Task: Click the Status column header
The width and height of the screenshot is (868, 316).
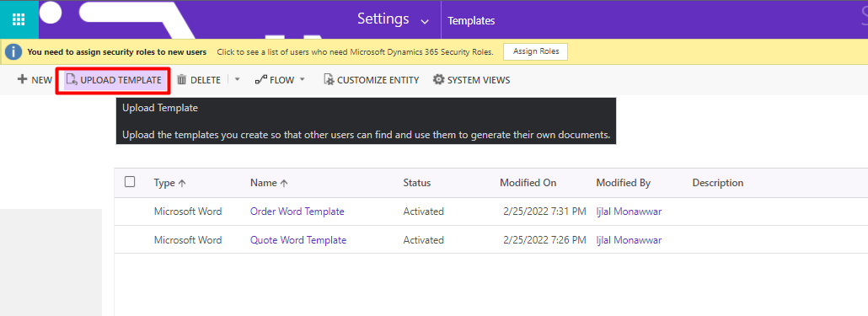Action: pyautogui.click(x=417, y=183)
